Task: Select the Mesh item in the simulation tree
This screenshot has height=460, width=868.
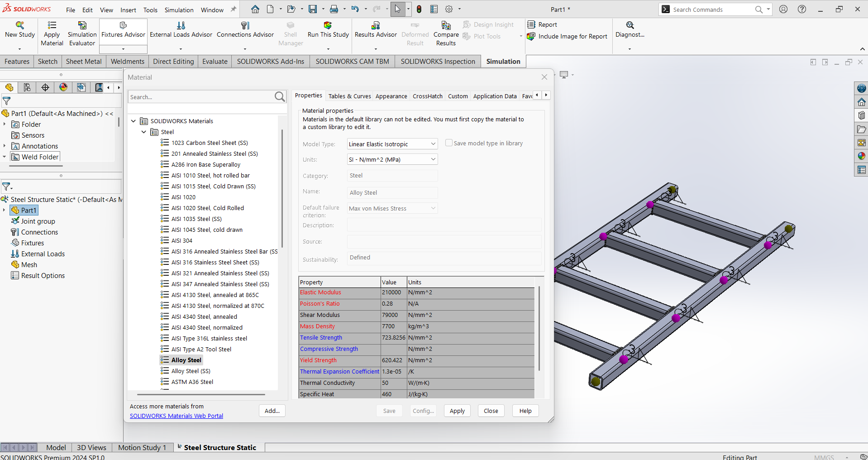Action: point(29,264)
